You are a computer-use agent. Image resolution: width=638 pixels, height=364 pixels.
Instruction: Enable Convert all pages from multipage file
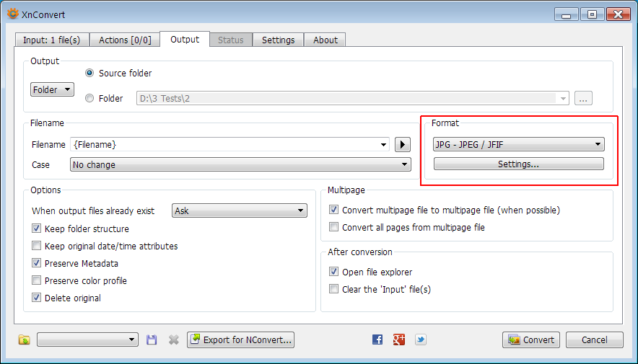pos(333,227)
